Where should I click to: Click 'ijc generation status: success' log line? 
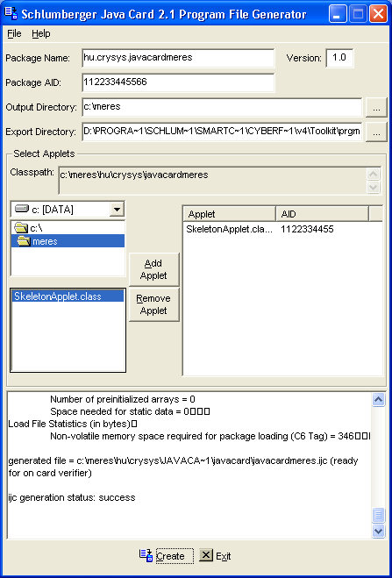pos(72,497)
